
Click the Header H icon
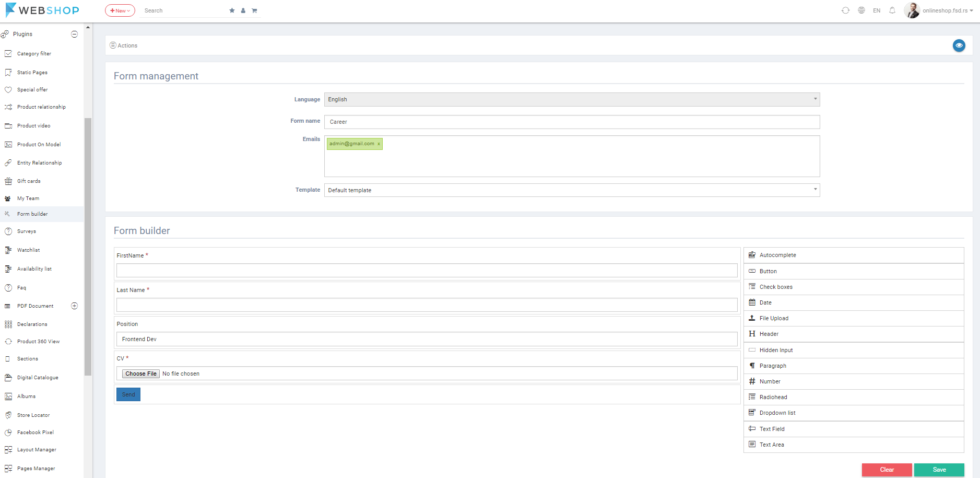[x=752, y=334]
